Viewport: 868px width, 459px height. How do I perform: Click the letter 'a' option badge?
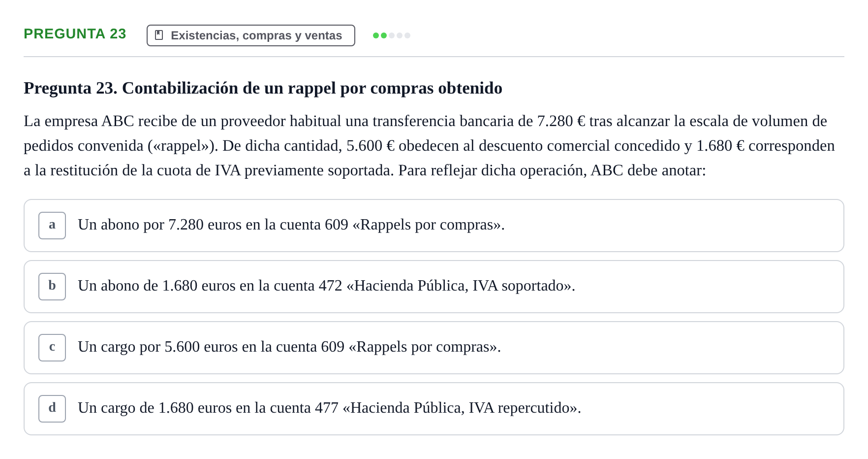point(52,226)
